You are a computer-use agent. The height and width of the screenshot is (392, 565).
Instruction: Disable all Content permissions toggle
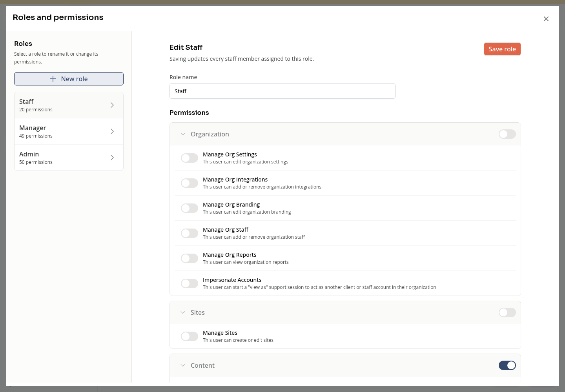point(507,365)
